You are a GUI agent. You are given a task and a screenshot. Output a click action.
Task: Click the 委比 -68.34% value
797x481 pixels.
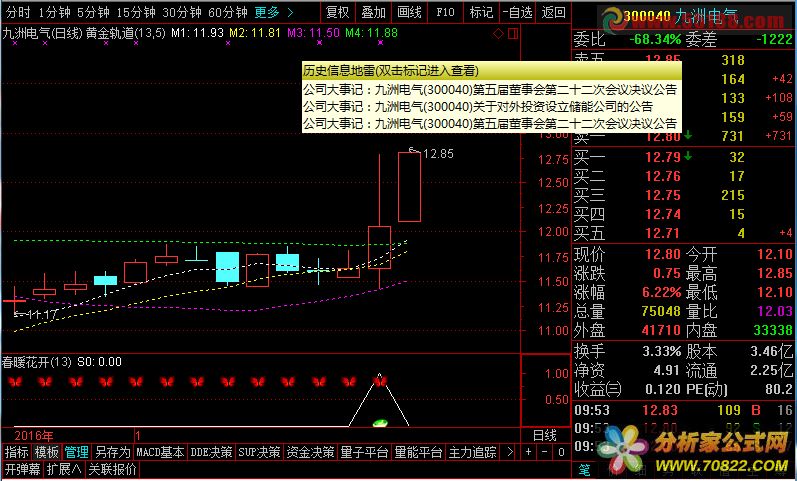[x=655, y=39]
